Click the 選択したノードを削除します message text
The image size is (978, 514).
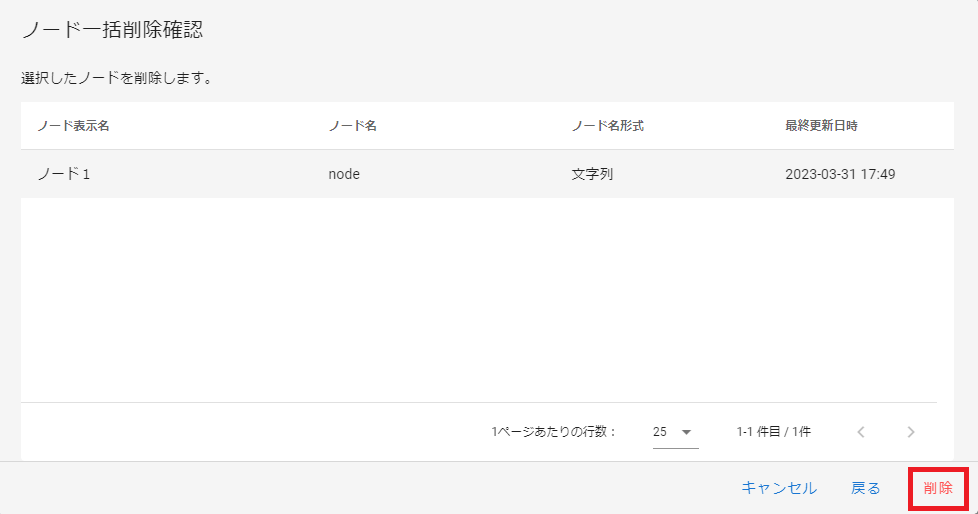click(x=116, y=78)
